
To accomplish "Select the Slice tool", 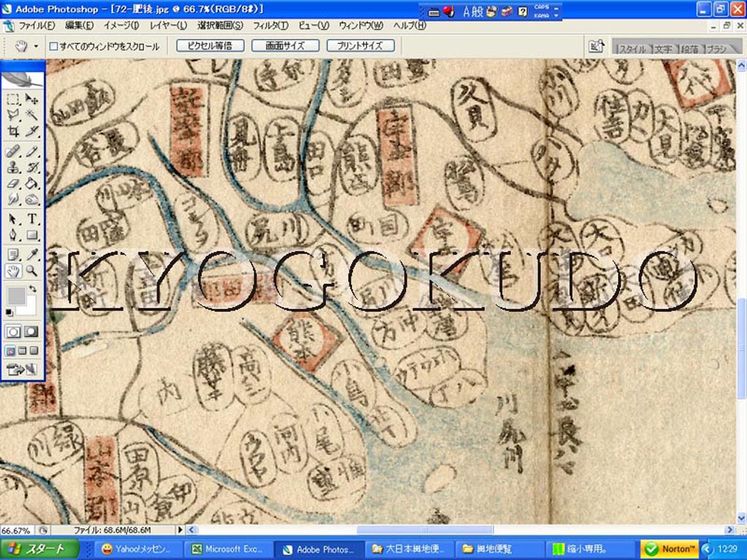I will [31, 131].
